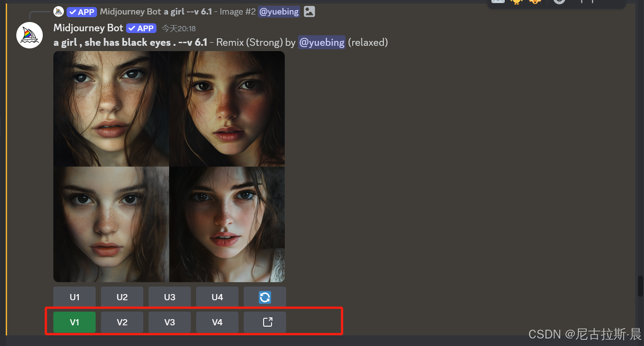Upscale the first image with U1
Viewport: 644px width, 346px height.
click(x=74, y=297)
